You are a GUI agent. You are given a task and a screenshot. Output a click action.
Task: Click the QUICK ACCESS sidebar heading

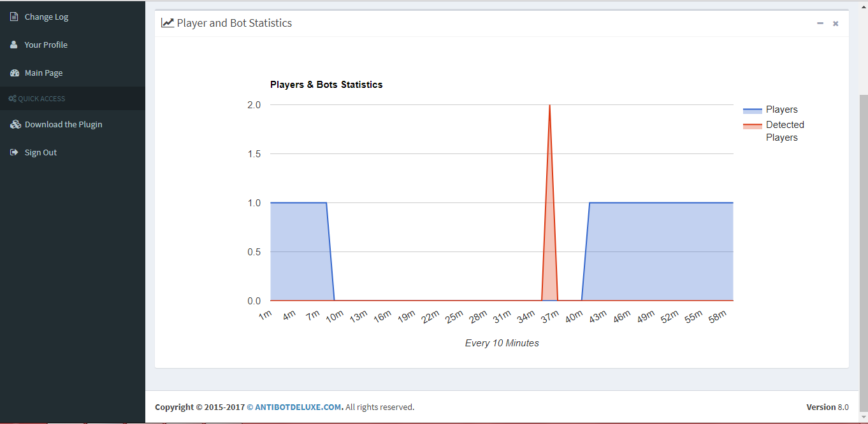(x=41, y=99)
